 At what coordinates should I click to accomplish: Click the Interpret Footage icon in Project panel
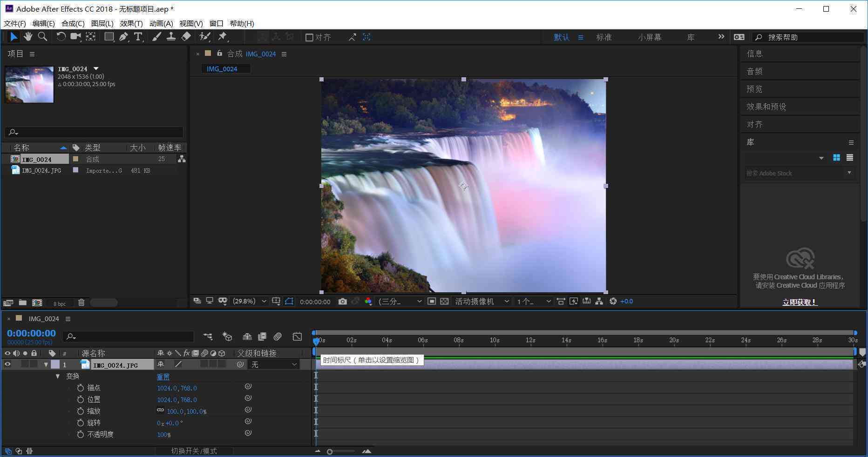pyautogui.click(x=8, y=302)
